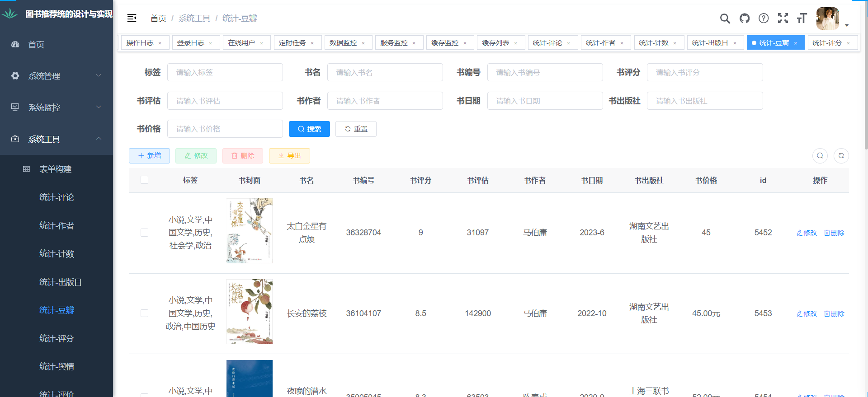Click 修改 link for id 5453
This screenshot has height=397, width=868.
point(807,313)
